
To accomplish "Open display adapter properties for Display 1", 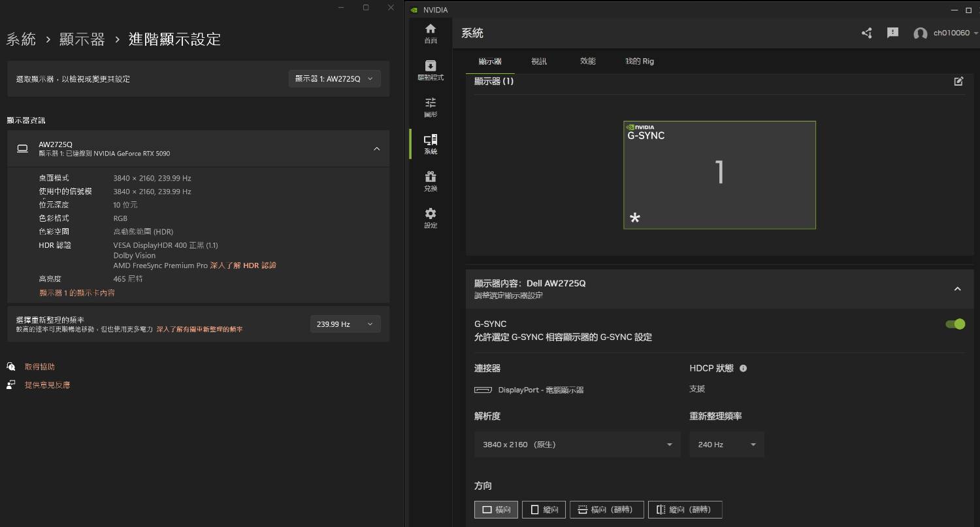I will (77, 293).
